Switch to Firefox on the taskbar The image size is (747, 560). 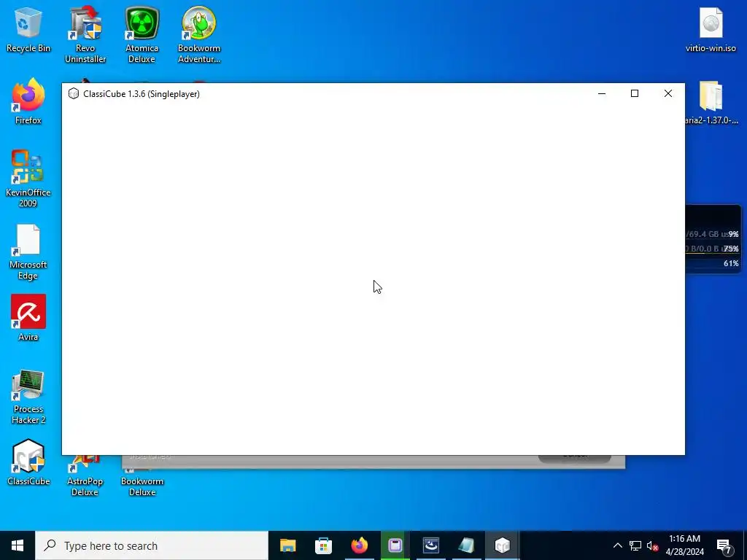pyautogui.click(x=359, y=545)
